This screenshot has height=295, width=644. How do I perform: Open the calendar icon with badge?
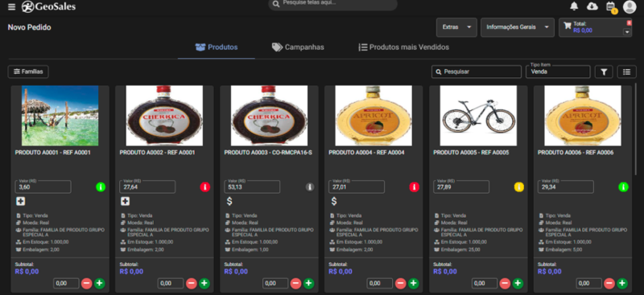(611, 6)
